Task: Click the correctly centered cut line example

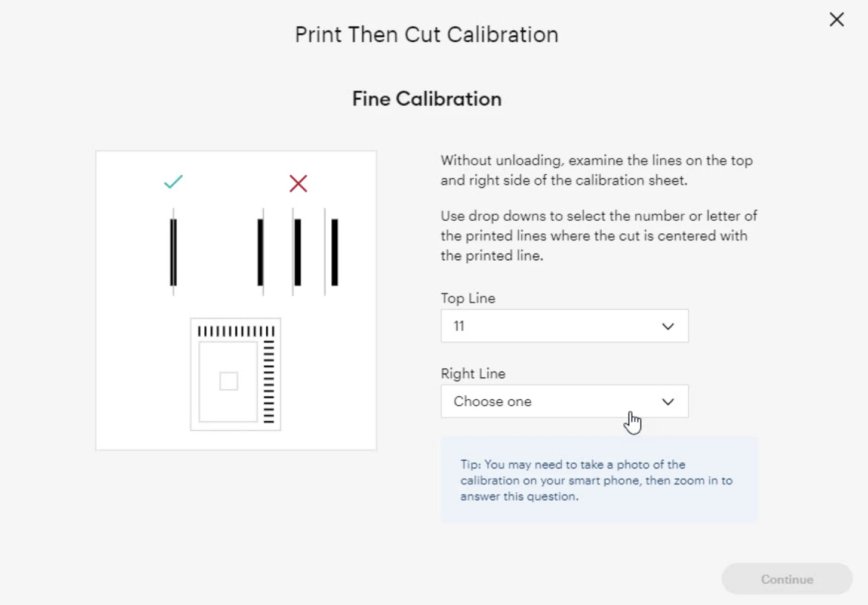Action: (x=173, y=252)
